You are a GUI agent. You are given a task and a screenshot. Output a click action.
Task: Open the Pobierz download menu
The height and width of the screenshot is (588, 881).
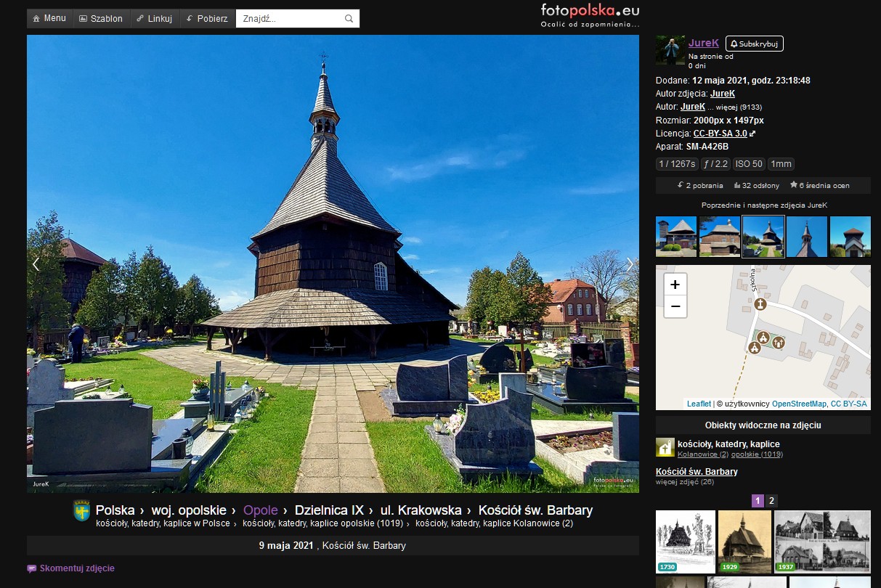[x=207, y=18]
